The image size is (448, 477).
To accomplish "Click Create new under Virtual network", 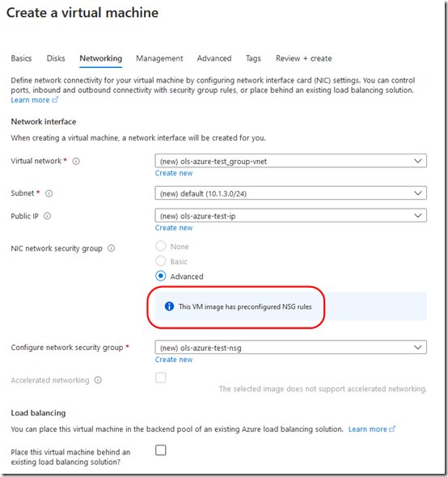I will [174, 173].
